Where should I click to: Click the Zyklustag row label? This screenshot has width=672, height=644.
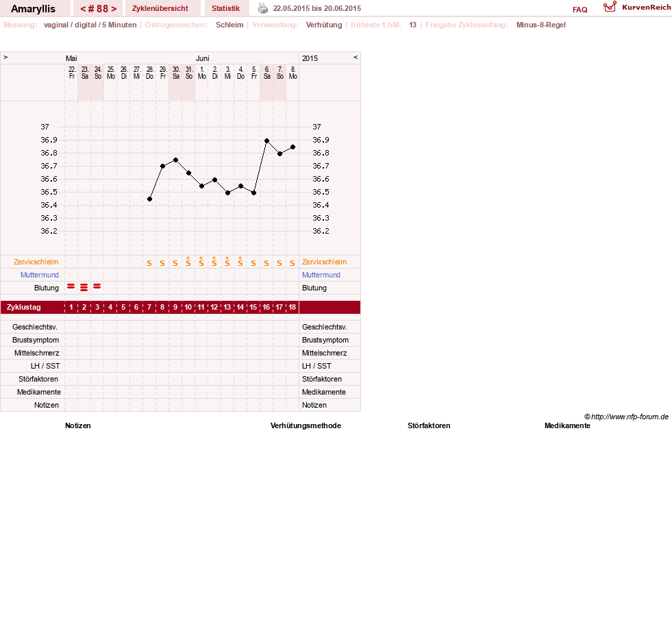24,308
